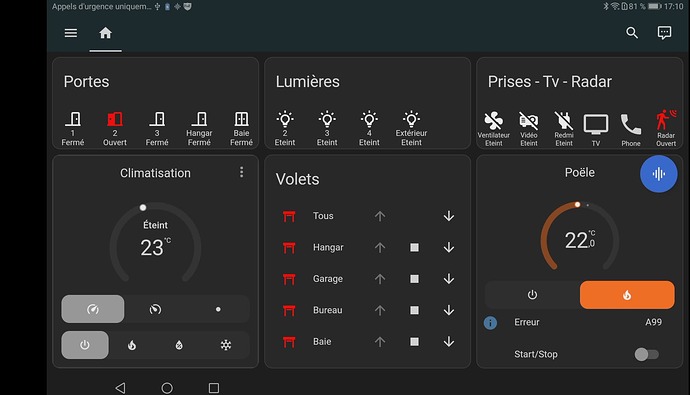
Task: Tap the Tous shutter icon
Action: [289, 216]
